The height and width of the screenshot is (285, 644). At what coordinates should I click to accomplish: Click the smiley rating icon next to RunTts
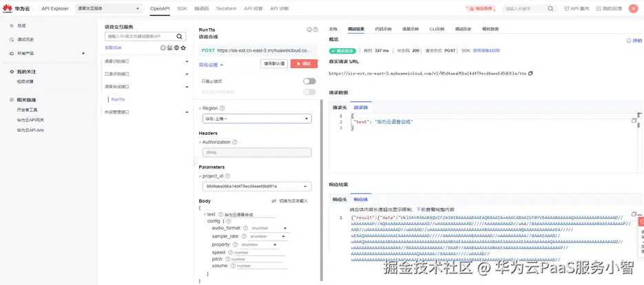(x=309, y=30)
